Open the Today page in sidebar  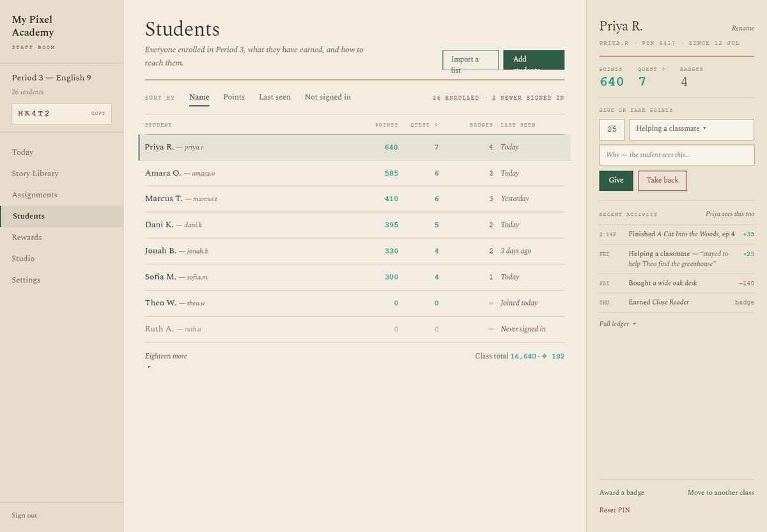(x=61, y=152)
